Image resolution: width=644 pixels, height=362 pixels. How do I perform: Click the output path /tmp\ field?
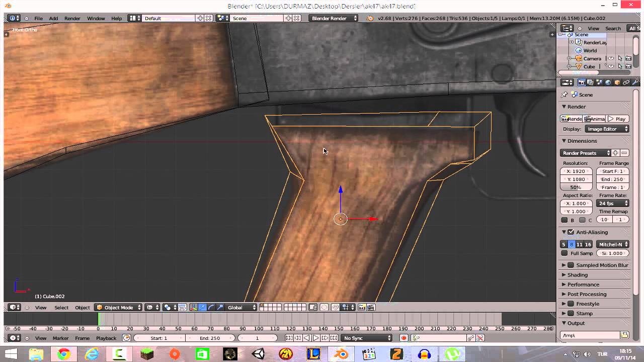click(590, 335)
